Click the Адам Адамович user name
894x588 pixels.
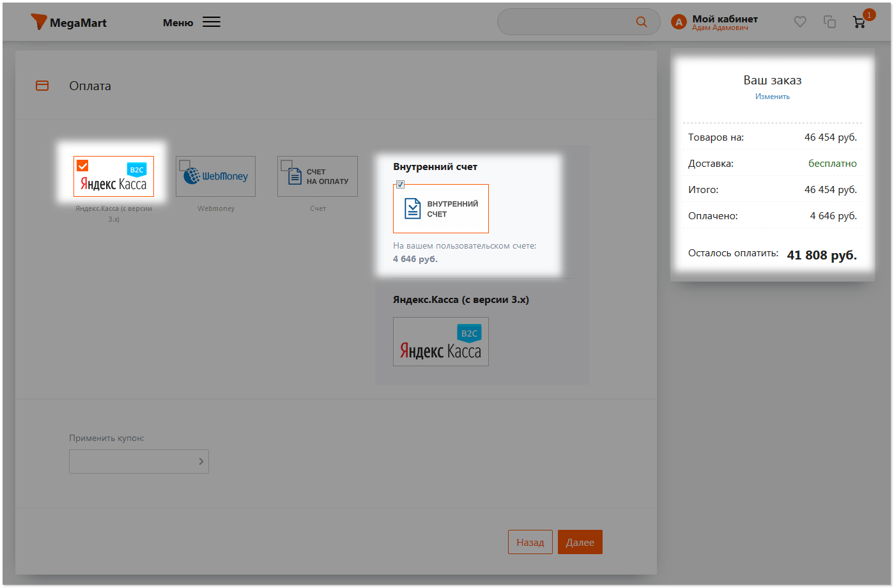click(x=720, y=28)
